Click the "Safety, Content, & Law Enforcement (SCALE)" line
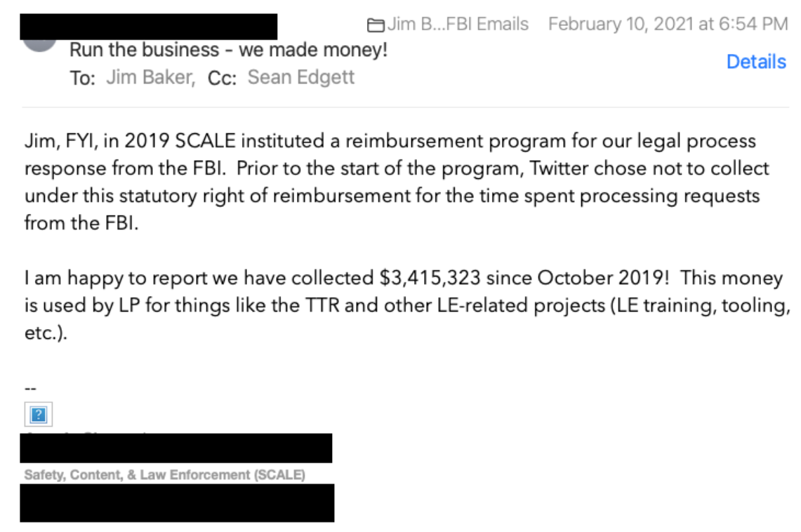Image resolution: width=801 pixels, height=532 pixels. pos(165,475)
